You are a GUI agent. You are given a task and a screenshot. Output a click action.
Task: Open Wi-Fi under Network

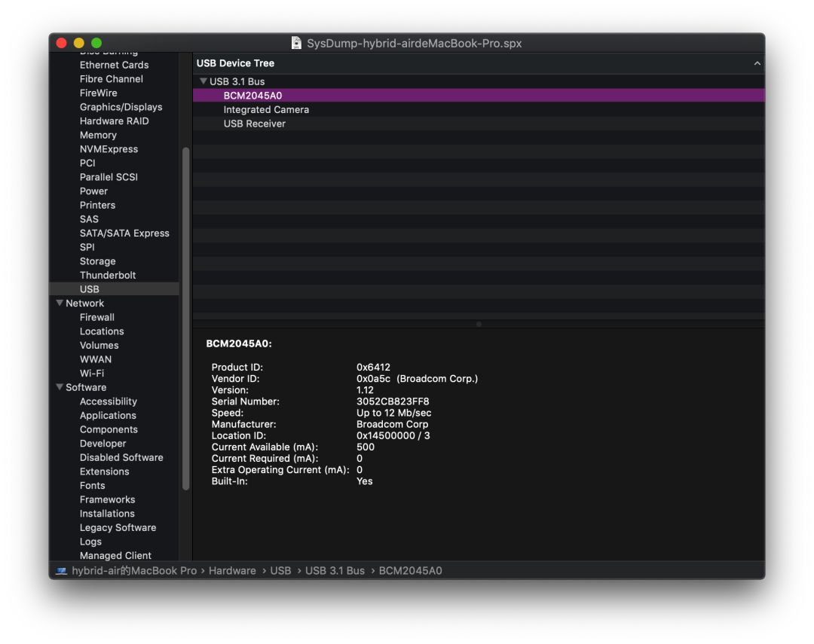[92, 373]
